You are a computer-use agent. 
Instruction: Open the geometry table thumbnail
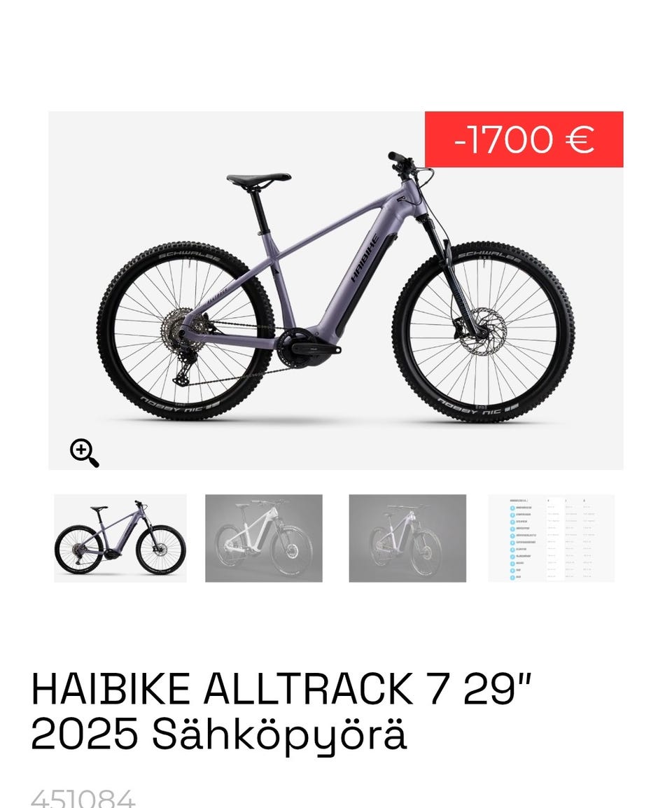coord(551,538)
